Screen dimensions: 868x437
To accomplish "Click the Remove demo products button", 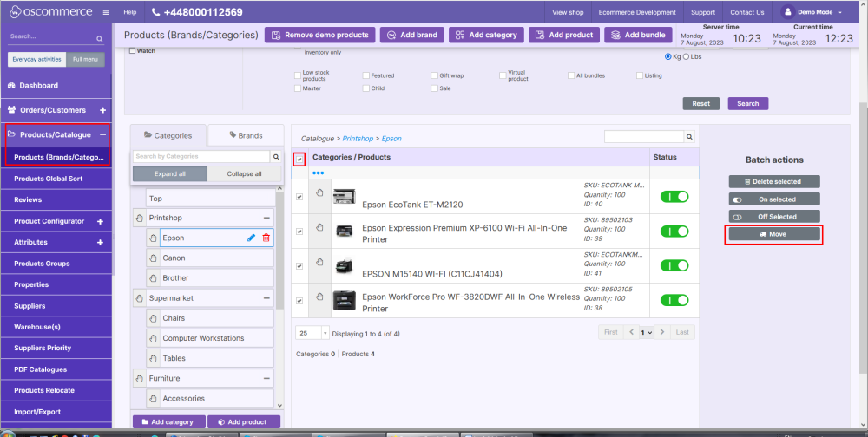I will (319, 35).
